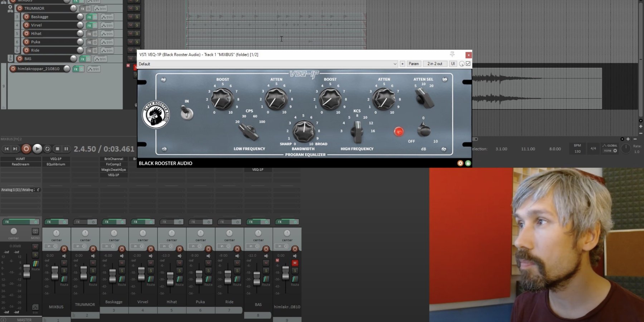This screenshot has width=644, height=322.
Task: Go to project end in the transport
Action: (15, 149)
